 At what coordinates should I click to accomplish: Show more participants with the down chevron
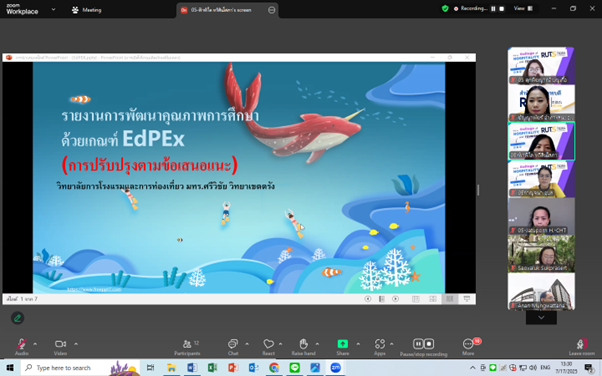(541, 318)
